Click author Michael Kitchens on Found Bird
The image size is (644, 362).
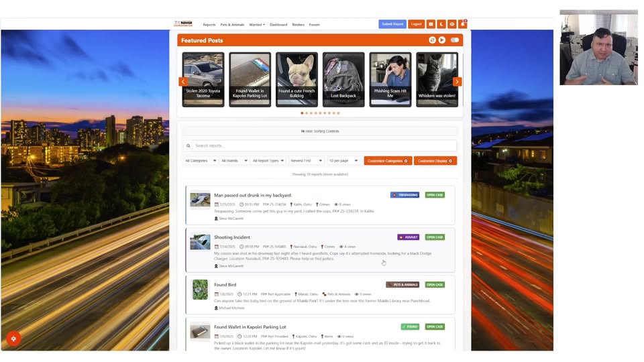(231, 308)
